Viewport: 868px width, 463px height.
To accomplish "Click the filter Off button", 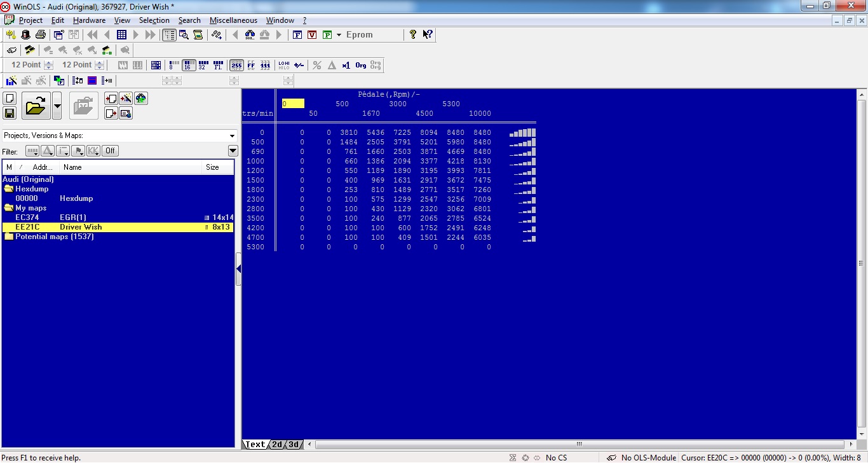I will coord(111,151).
